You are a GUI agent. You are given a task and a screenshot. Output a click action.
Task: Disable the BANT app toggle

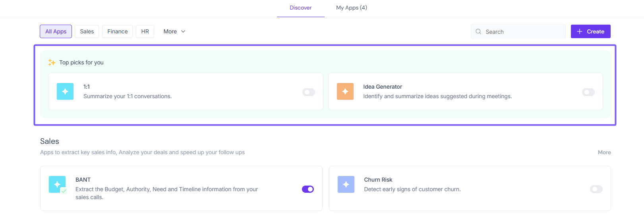(308, 189)
